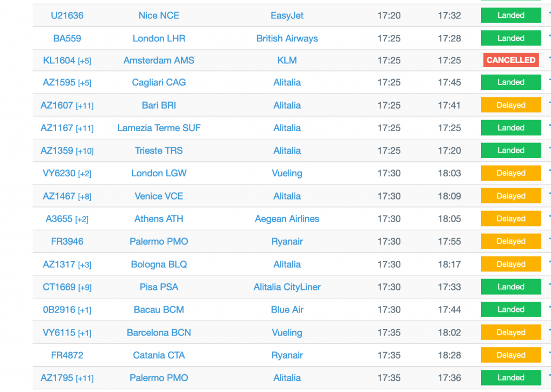Expand codeshares [+10] next to AZ1359

(84, 151)
